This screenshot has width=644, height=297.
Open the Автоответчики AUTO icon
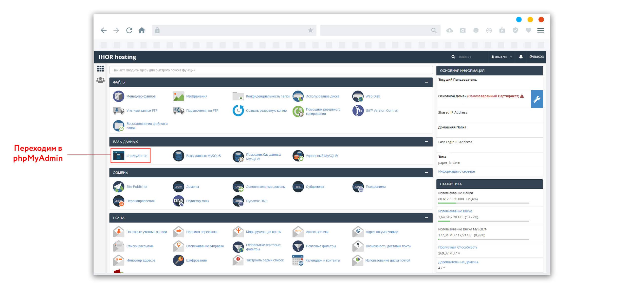[x=298, y=232]
